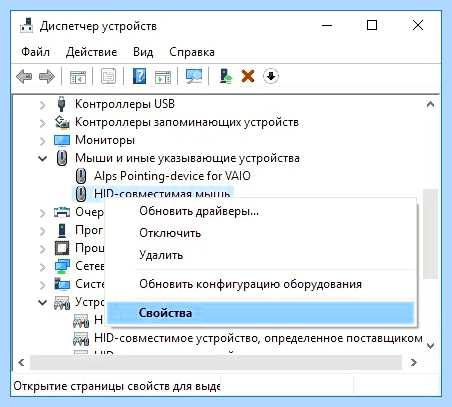Click the HID devices category gamepad icon

pyautogui.click(x=62, y=303)
